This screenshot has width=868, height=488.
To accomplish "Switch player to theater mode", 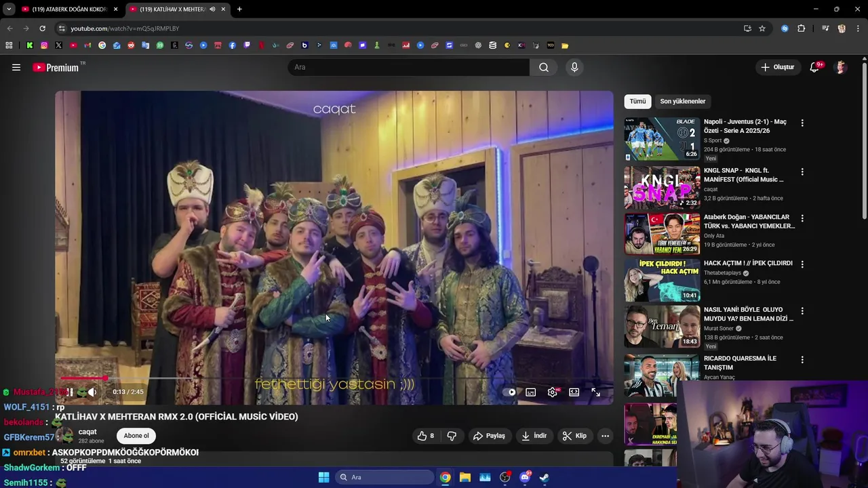I will (574, 392).
